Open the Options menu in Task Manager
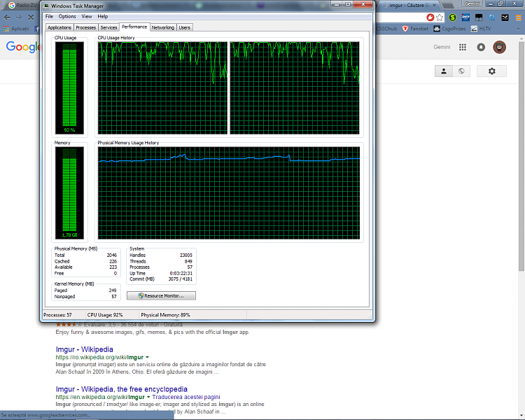 (x=67, y=16)
